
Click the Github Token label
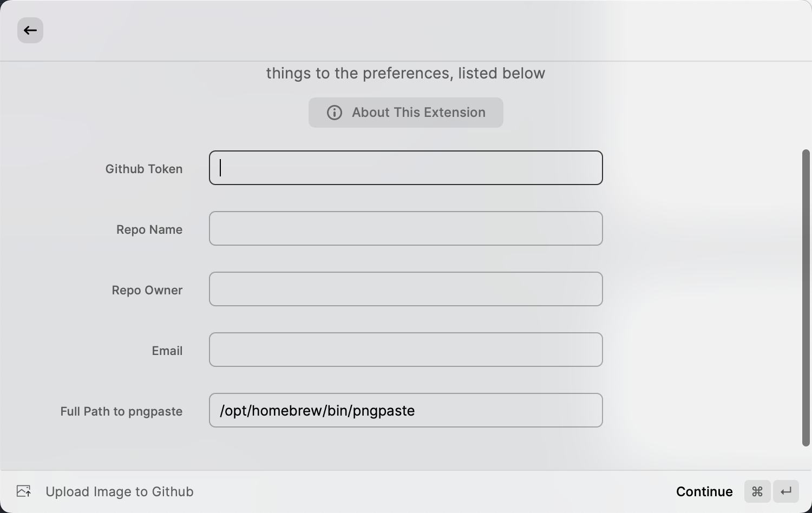(x=144, y=169)
